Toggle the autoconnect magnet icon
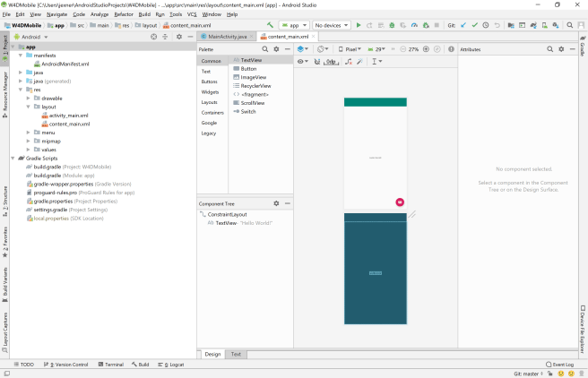This screenshot has height=378, width=588. [x=317, y=62]
